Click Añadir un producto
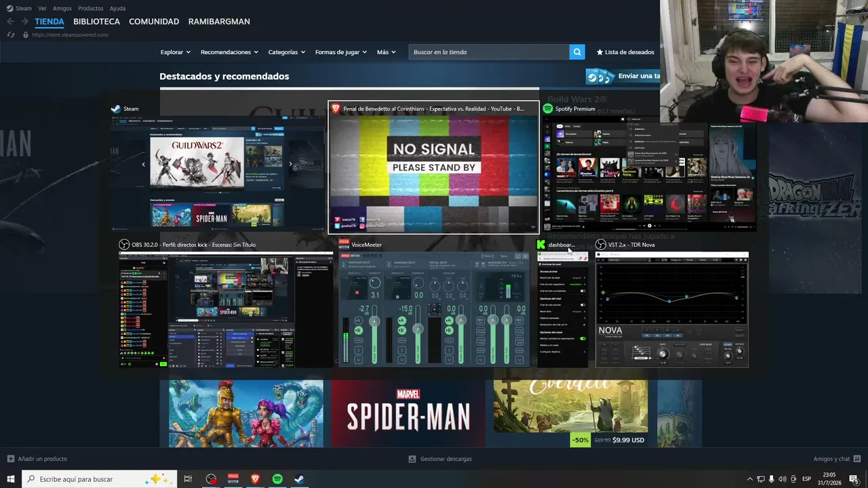 pyautogui.click(x=42, y=459)
